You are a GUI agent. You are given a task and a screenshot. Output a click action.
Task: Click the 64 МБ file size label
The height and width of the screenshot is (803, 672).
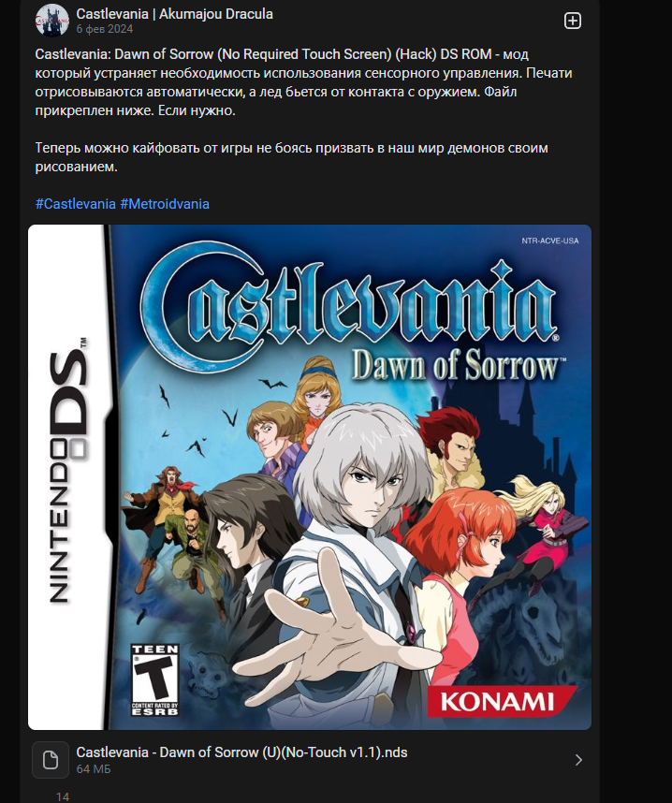coord(94,769)
